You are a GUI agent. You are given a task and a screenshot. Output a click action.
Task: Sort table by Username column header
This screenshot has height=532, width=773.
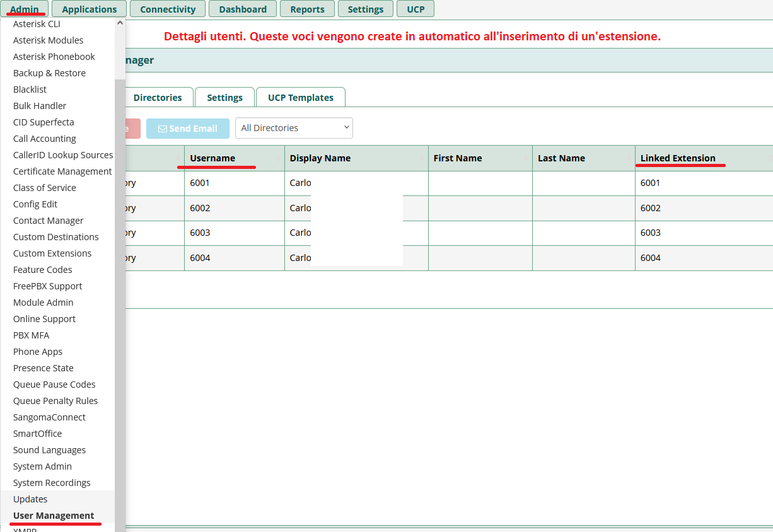click(235, 158)
